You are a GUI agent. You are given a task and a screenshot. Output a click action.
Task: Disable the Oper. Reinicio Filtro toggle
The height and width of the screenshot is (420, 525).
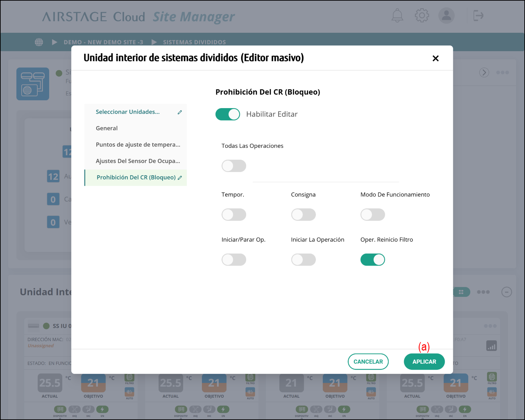pyautogui.click(x=373, y=260)
